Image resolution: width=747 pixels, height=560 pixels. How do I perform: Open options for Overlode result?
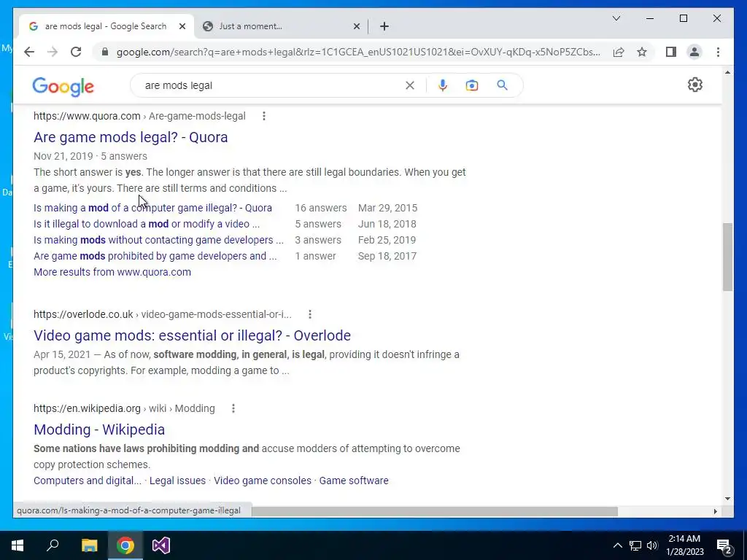[310, 314]
